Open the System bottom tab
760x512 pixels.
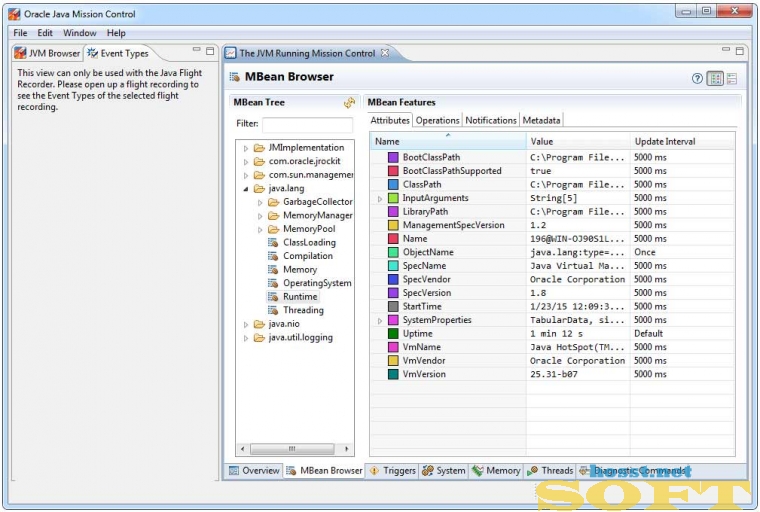click(444, 470)
